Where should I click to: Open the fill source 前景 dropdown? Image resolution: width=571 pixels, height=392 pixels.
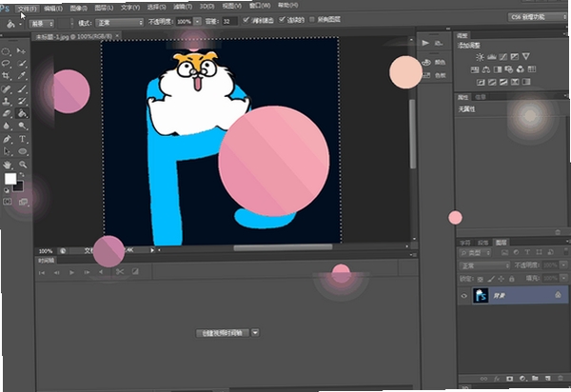(42, 24)
